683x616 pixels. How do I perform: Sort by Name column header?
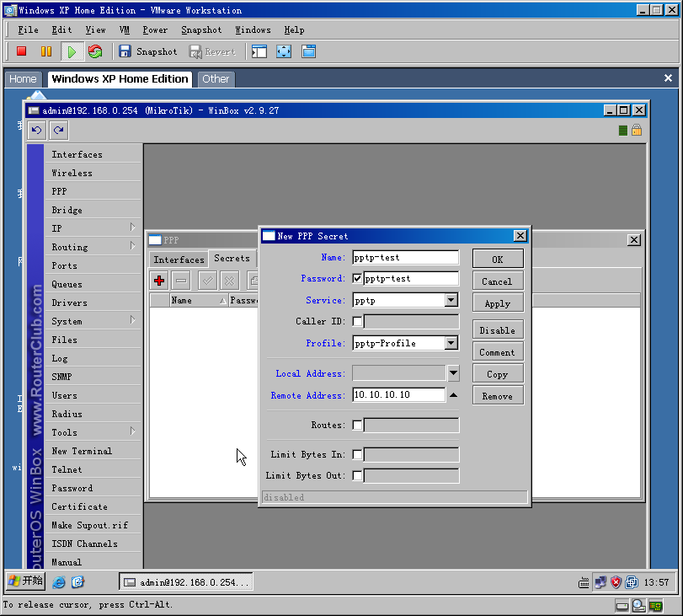199,300
